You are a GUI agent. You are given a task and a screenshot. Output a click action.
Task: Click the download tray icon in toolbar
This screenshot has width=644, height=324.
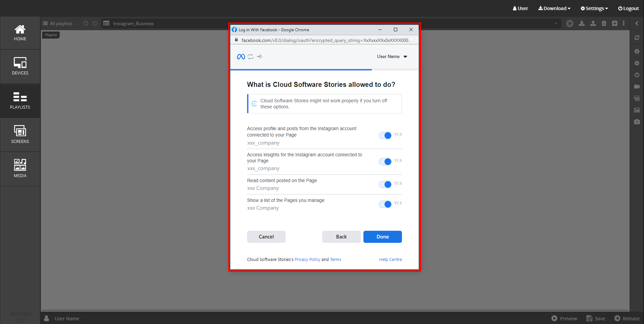[582, 23]
